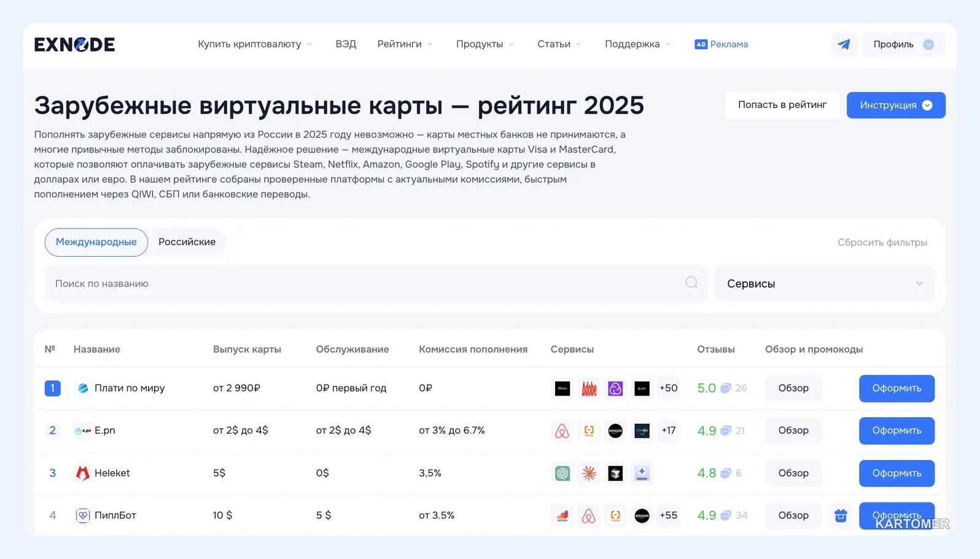Screen dimensions: 980x559
Task: Open the Инструкция button
Action: click(x=896, y=105)
